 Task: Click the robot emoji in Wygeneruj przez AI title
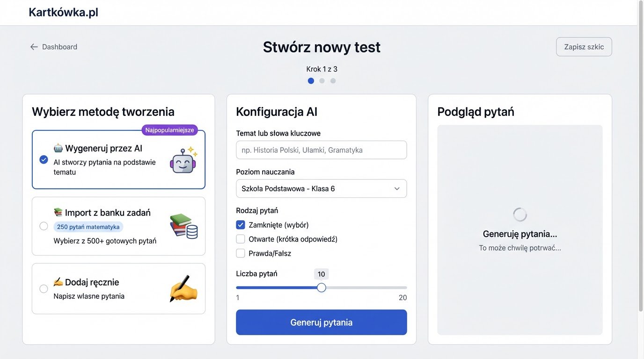[x=58, y=147]
